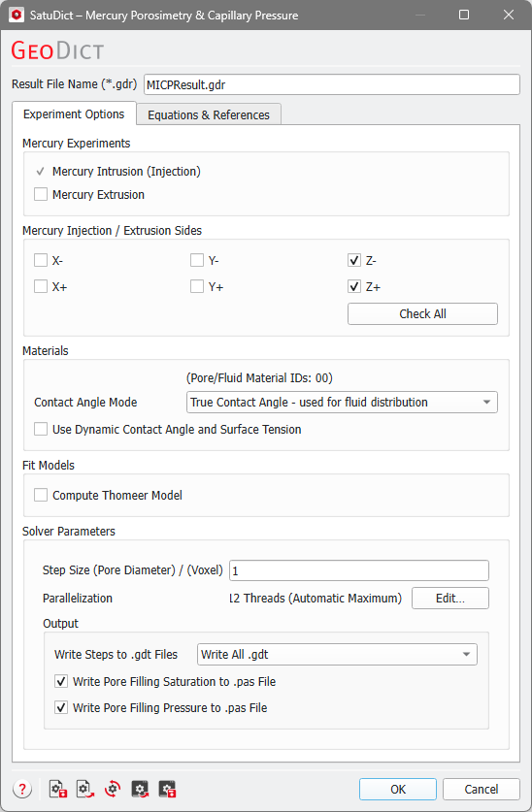Click the 'Write Steps to .gdt Files' label
This screenshot has width=532, height=812.
(x=116, y=655)
